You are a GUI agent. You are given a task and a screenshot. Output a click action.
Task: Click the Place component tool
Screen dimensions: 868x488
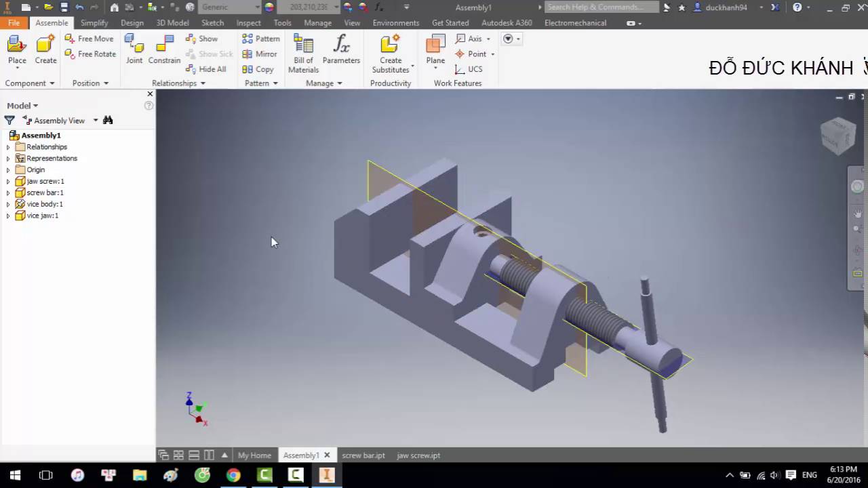17,50
